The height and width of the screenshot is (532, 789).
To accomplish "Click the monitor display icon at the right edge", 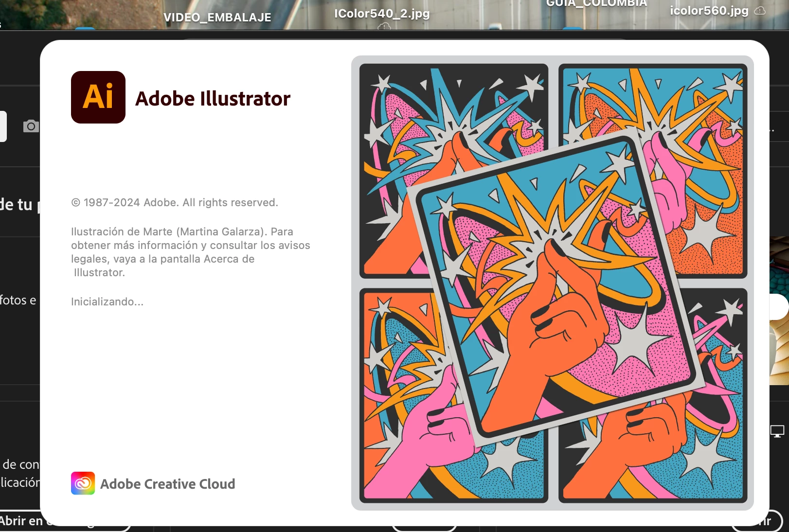I will click(x=777, y=431).
